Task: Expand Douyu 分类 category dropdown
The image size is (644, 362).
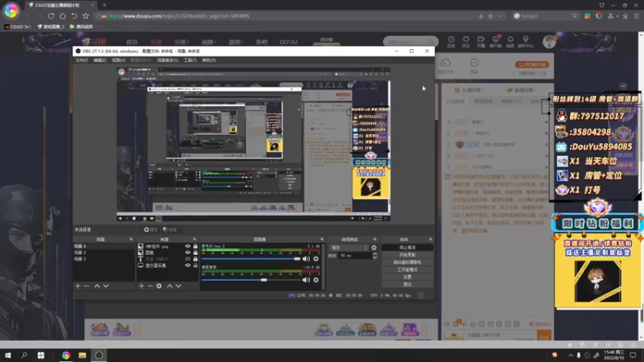Action: click(181, 42)
